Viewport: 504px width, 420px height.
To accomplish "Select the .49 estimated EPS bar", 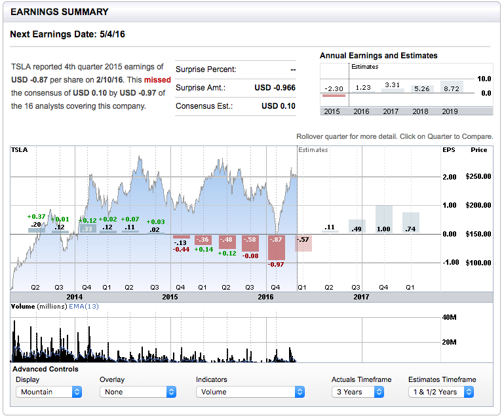I will pos(357,226).
